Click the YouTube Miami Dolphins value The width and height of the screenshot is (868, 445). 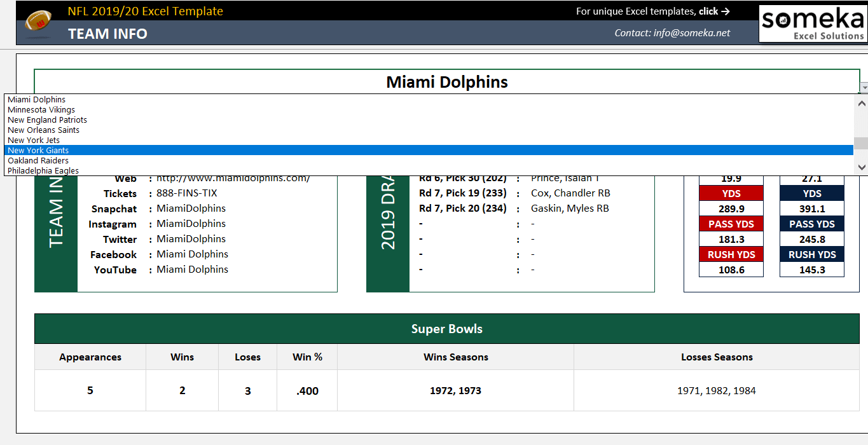point(193,270)
